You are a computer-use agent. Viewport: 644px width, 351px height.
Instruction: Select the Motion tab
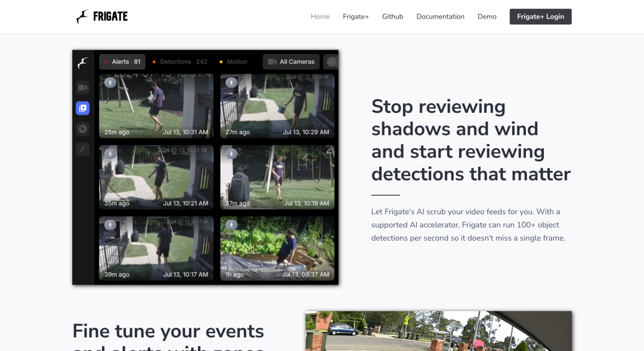233,61
